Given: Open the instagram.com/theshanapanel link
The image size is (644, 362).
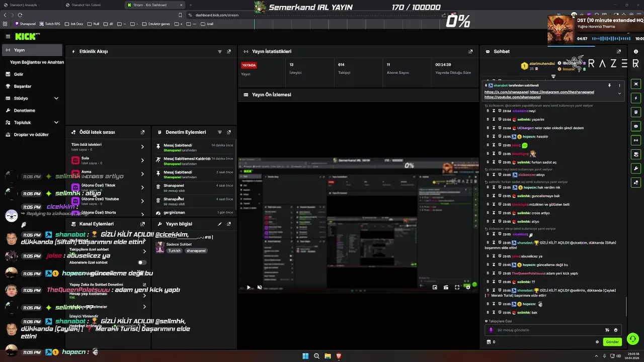Looking at the screenshot, I should coord(562,93).
